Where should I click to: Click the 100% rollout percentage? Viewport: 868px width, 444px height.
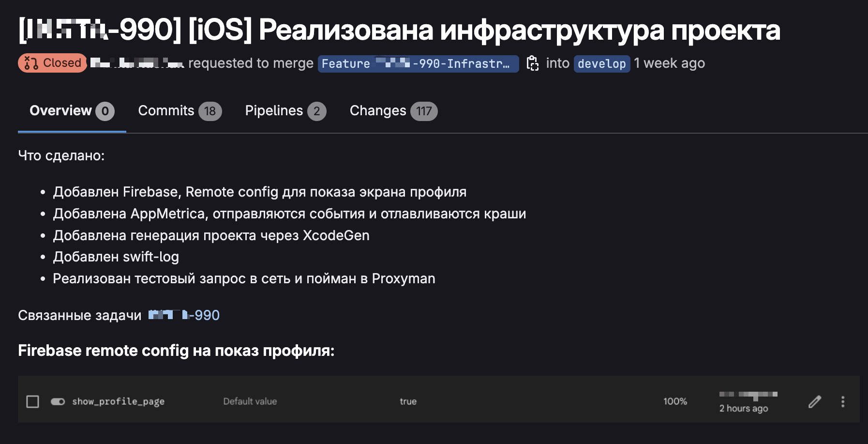[x=675, y=401]
